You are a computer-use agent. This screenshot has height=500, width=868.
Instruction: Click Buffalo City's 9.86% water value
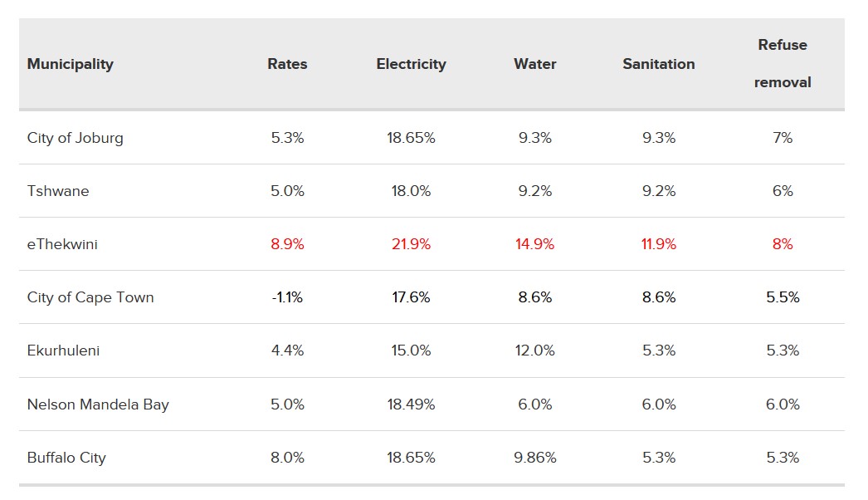[x=535, y=458]
